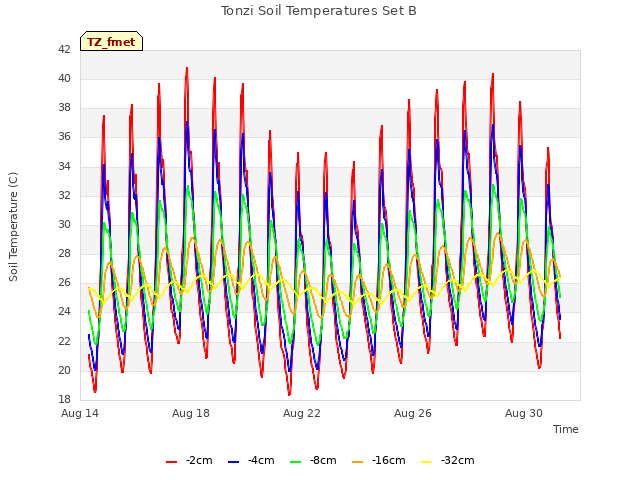
Task: Click the 28 y-axis tick label
Action: coord(64,253)
